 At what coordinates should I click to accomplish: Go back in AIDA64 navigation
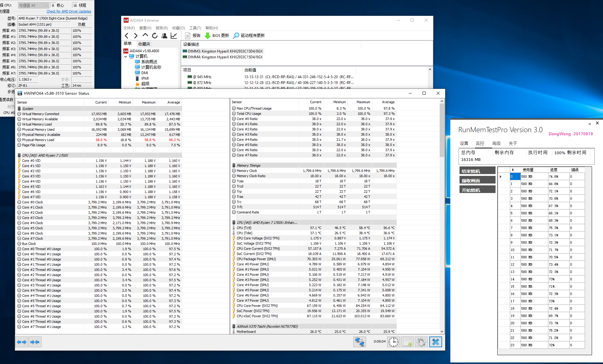tap(127, 36)
